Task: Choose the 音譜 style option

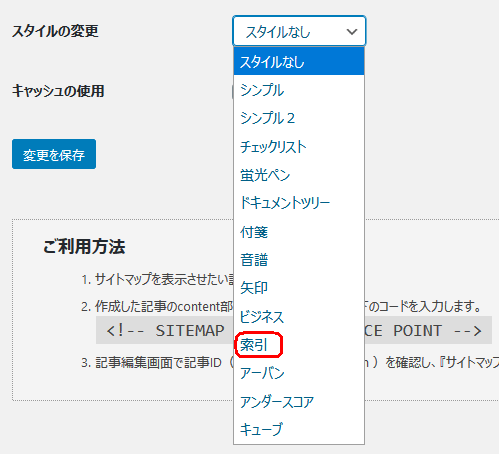Action: coord(299,260)
